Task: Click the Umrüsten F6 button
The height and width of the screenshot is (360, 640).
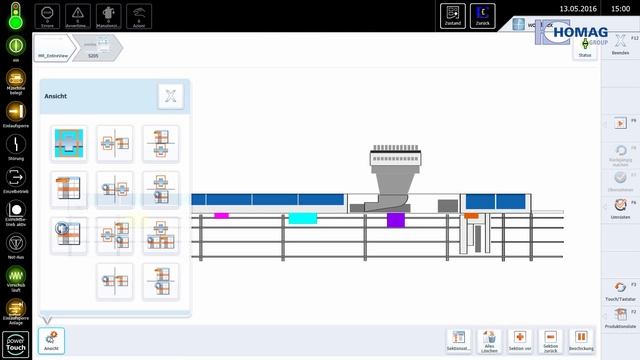Action: 620,208
